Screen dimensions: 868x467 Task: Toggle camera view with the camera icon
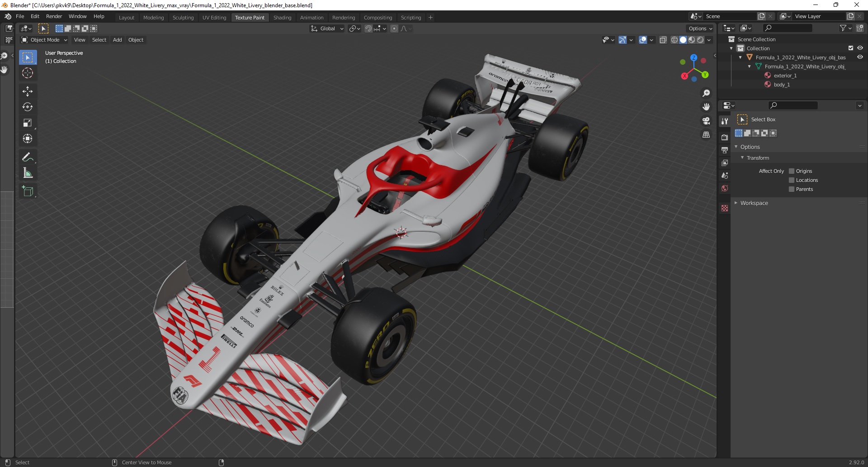point(706,121)
